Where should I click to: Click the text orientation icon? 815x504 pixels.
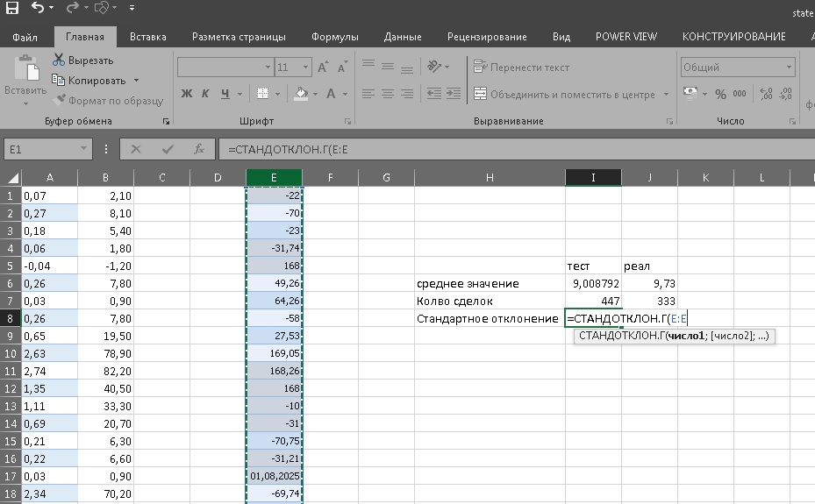coord(434,66)
